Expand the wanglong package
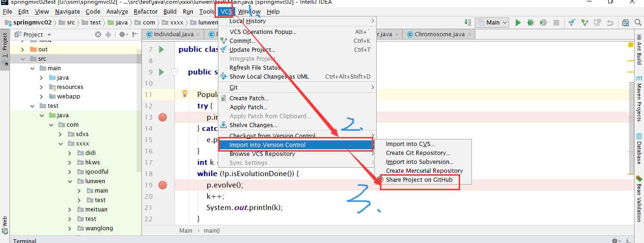Screen dimensions: 644x243 70,228
